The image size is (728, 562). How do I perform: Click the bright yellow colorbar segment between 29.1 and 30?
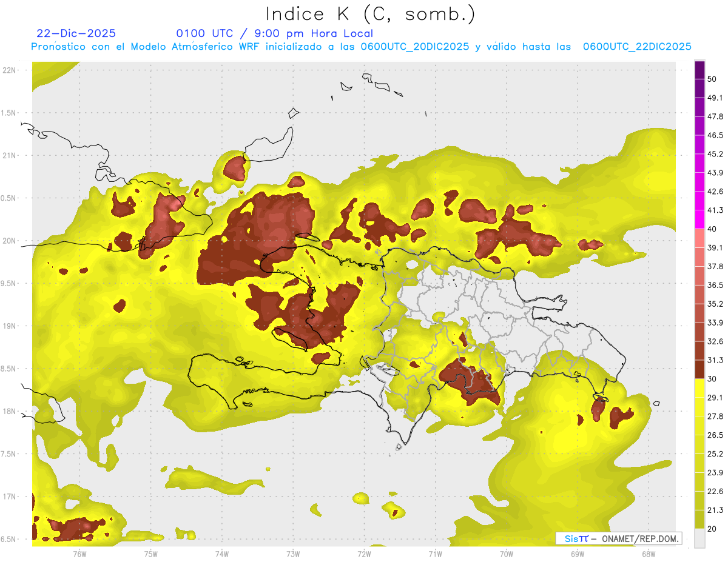click(x=700, y=388)
